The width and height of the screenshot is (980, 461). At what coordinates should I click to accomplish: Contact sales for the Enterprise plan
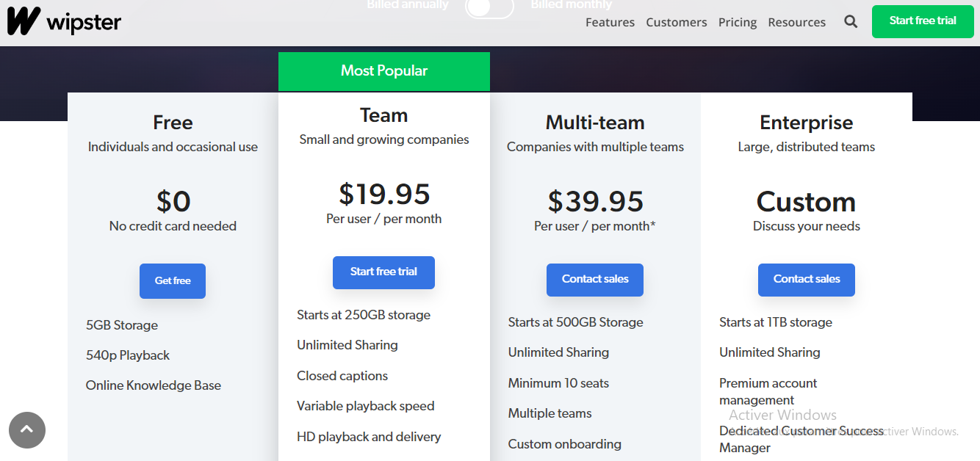(x=807, y=280)
